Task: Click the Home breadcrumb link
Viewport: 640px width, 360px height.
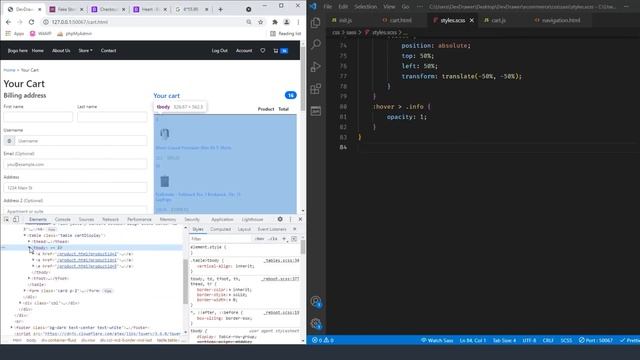Action: (9, 70)
